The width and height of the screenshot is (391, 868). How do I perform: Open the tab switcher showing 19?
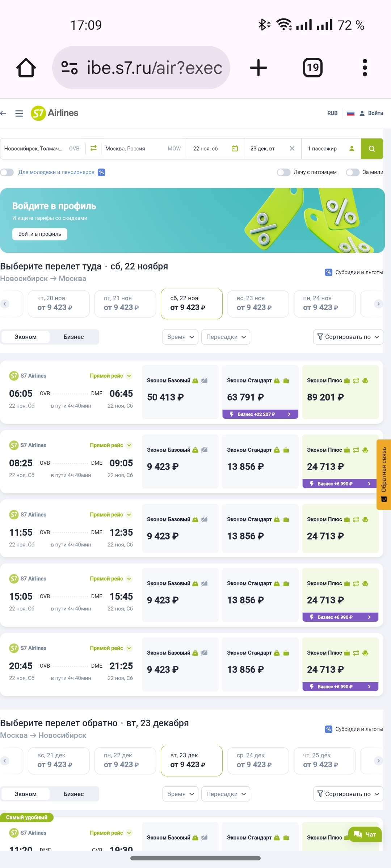(313, 68)
